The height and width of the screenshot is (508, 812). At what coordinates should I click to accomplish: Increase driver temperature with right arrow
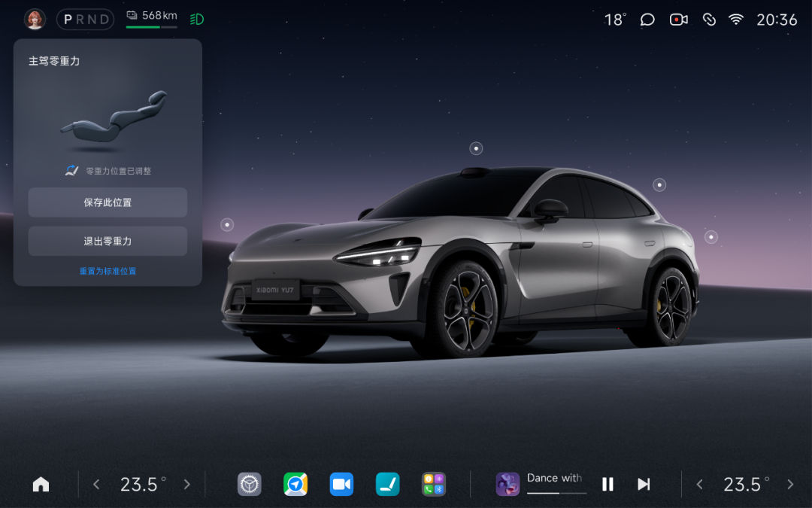click(187, 484)
